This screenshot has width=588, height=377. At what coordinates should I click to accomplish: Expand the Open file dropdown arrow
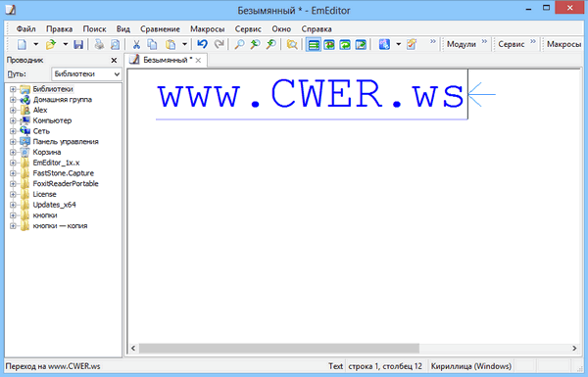(66, 45)
